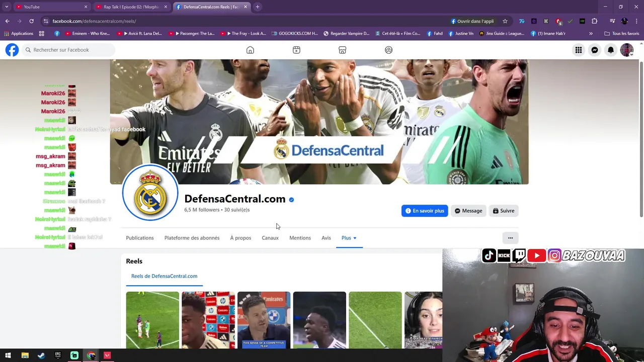Click the Suivre button
The width and height of the screenshot is (644, 362).
coord(504,211)
